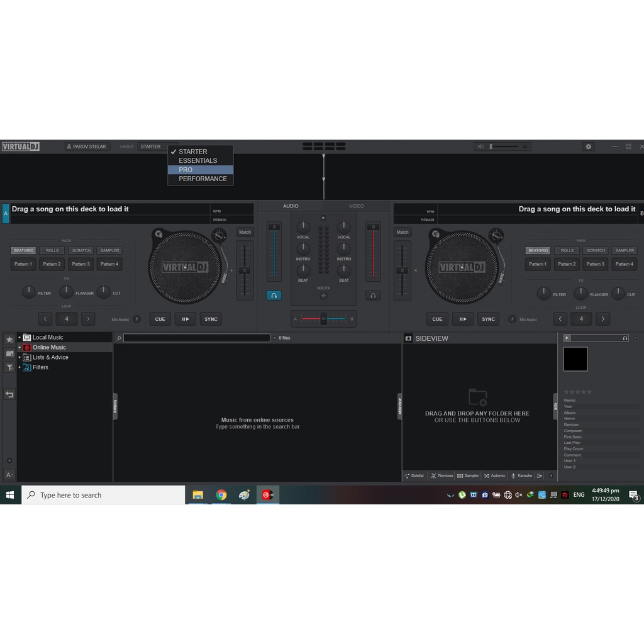
Task: Select the SCRATCH pads on left deck
Action: (x=81, y=250)
